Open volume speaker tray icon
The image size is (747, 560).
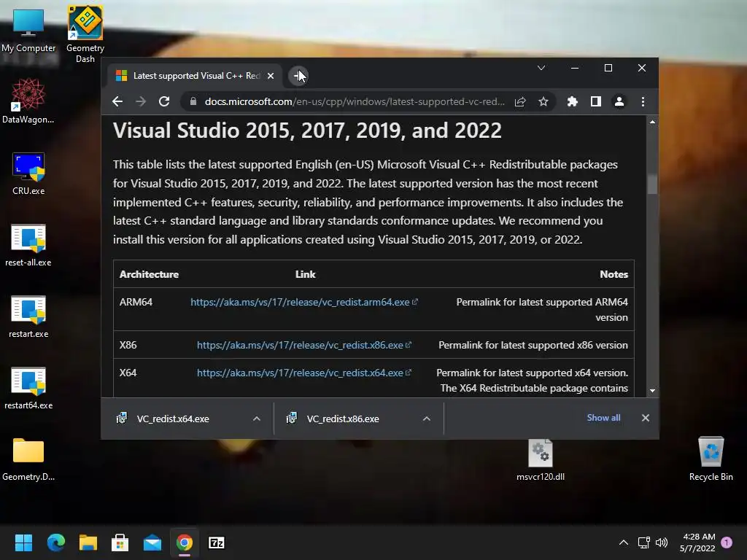(661, 542)
